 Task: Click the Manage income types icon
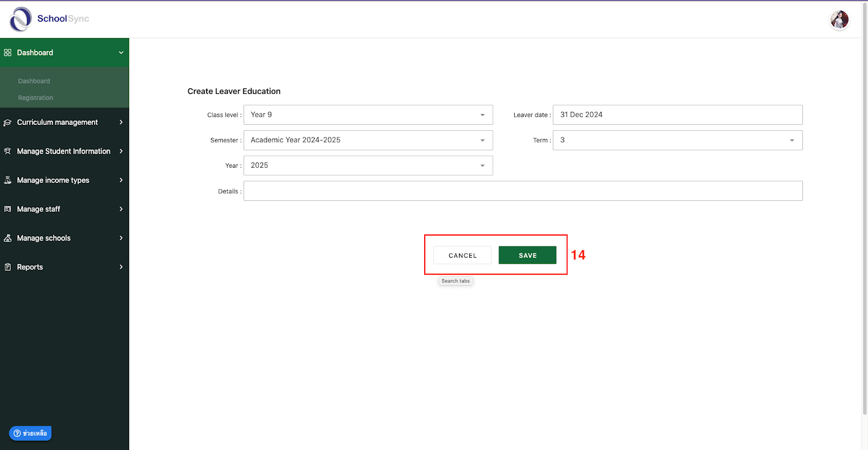pos(8,180)
